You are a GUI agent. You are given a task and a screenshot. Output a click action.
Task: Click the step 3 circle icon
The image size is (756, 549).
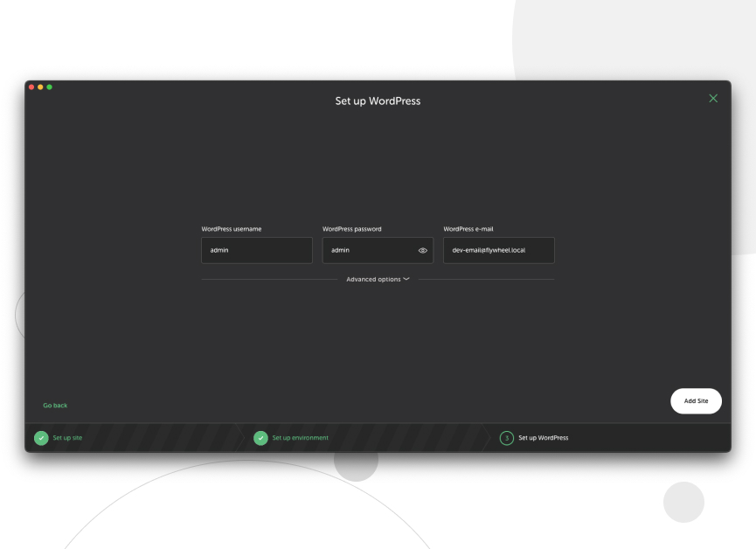point(507,438)
